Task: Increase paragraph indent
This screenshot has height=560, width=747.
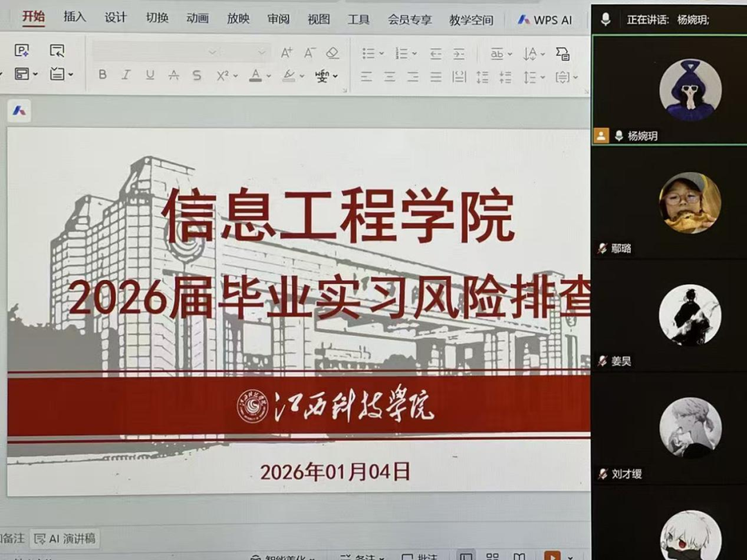Action: click(x=459, y=54)
